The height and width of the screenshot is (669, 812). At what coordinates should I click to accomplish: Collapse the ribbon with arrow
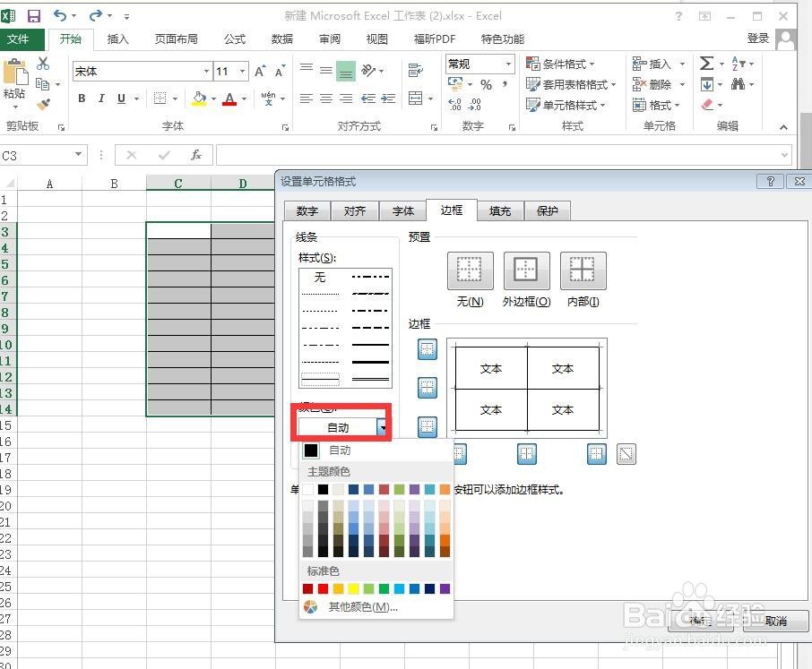pos(783,127)
